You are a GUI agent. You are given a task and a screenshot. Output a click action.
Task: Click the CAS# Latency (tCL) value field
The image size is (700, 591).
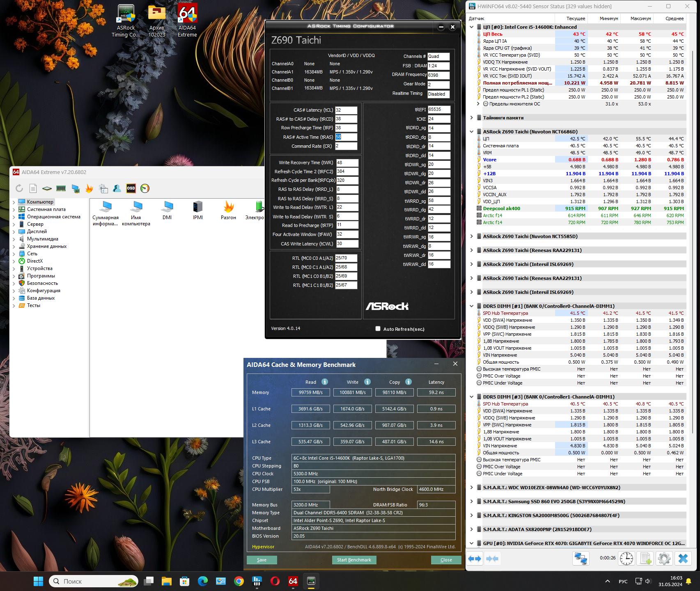click(x=346, y=110)
